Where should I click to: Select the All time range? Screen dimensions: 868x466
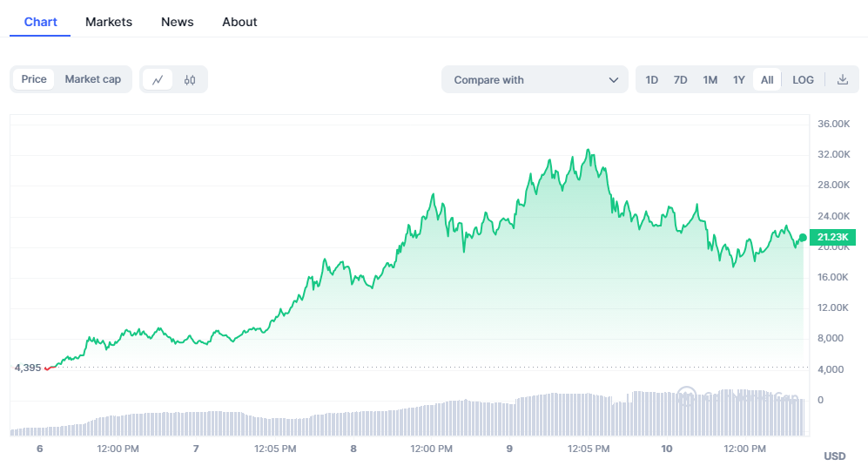[767, 79]
